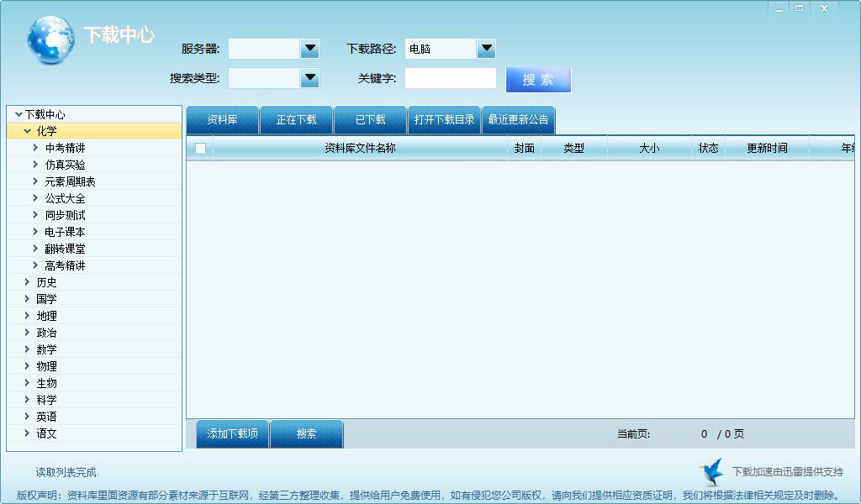Minimize the download center window
The width and height of the screenshot is (861, 504).
tap(779, 8)
